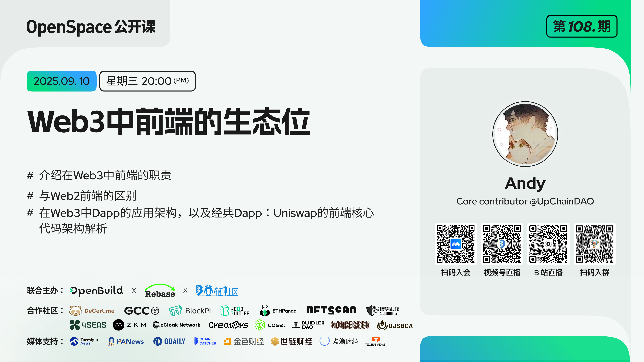Click the Chain Catcher logo
This screenshot has height=362, width=644.
click(x=204, y=341)
